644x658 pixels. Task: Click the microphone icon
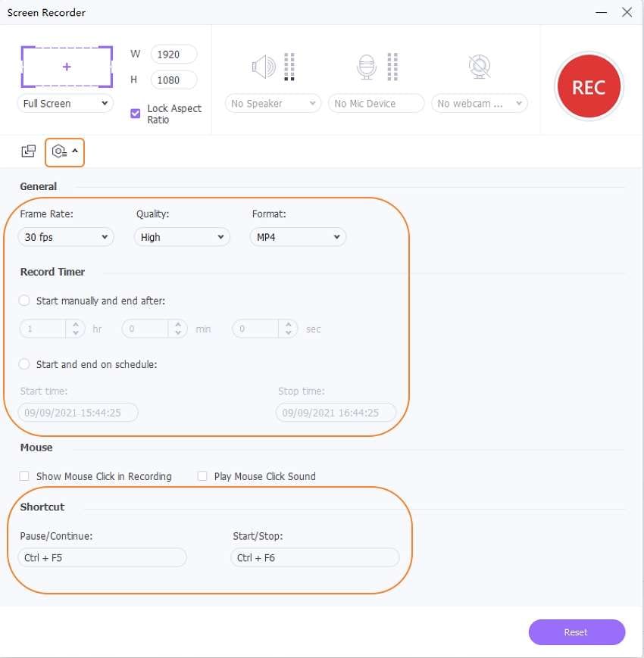coord(367,67)
